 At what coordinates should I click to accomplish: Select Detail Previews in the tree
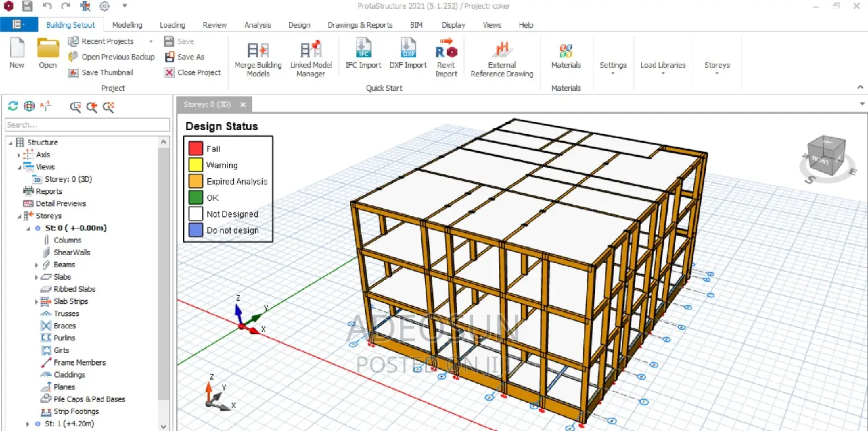[x=61, y=204]
